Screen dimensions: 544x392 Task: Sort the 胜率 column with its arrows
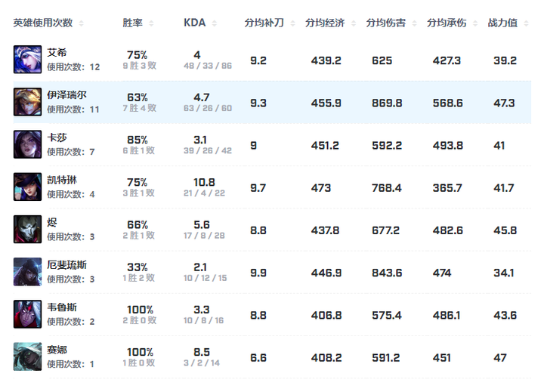[x=151, y=23]
